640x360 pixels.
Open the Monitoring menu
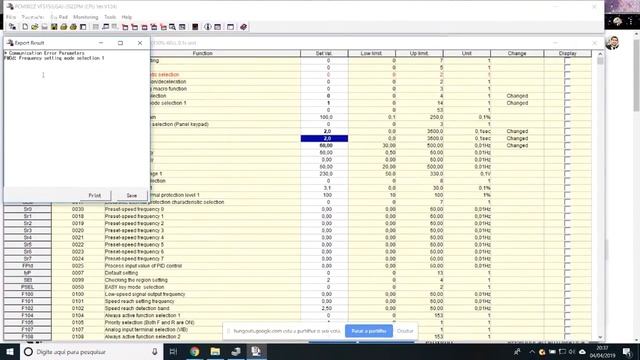[86, 17]
